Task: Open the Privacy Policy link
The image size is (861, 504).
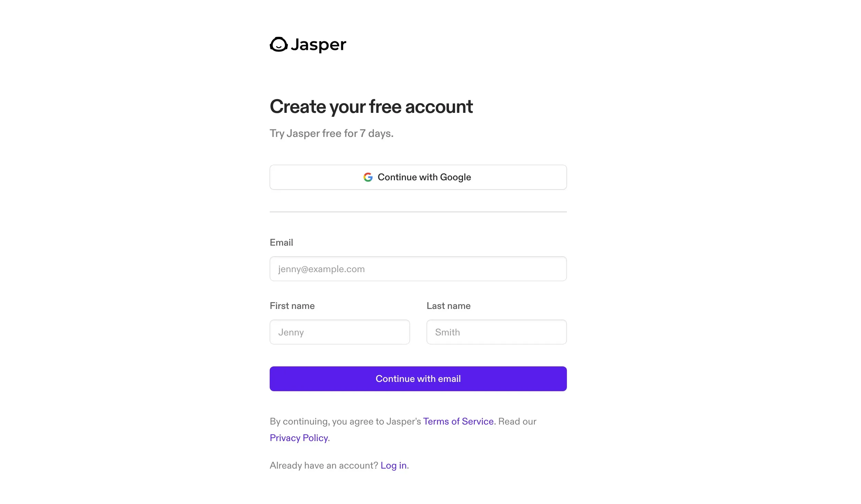Action: click(299, 438)
